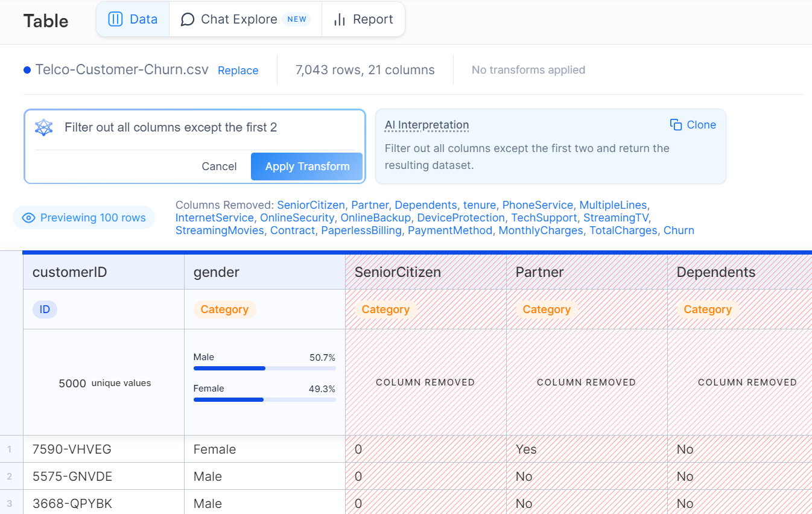Click the TotalCharges removed column link
Viewport: 812px width, 514px height.
623,230
